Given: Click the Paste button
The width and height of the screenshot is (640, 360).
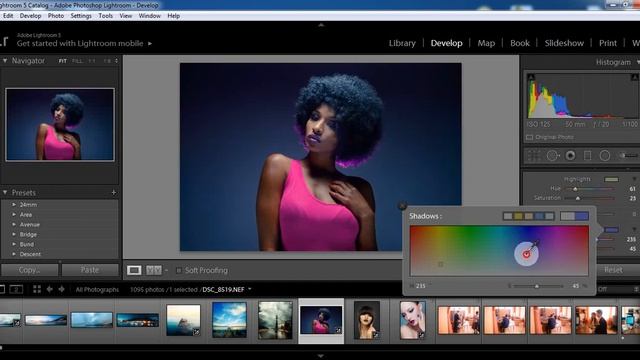Looking at the screenshot, I should (90, 270).
